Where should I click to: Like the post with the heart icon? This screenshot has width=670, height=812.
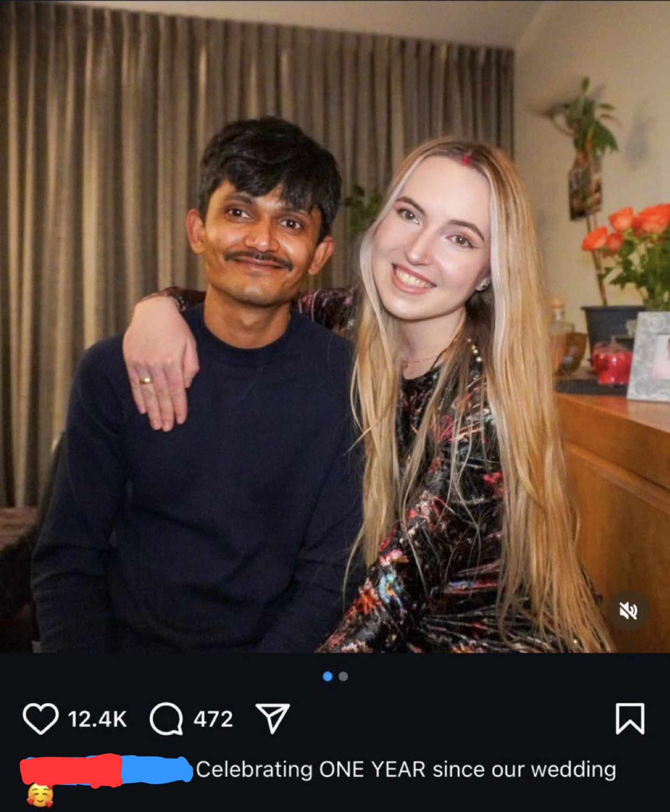point(41,719)
